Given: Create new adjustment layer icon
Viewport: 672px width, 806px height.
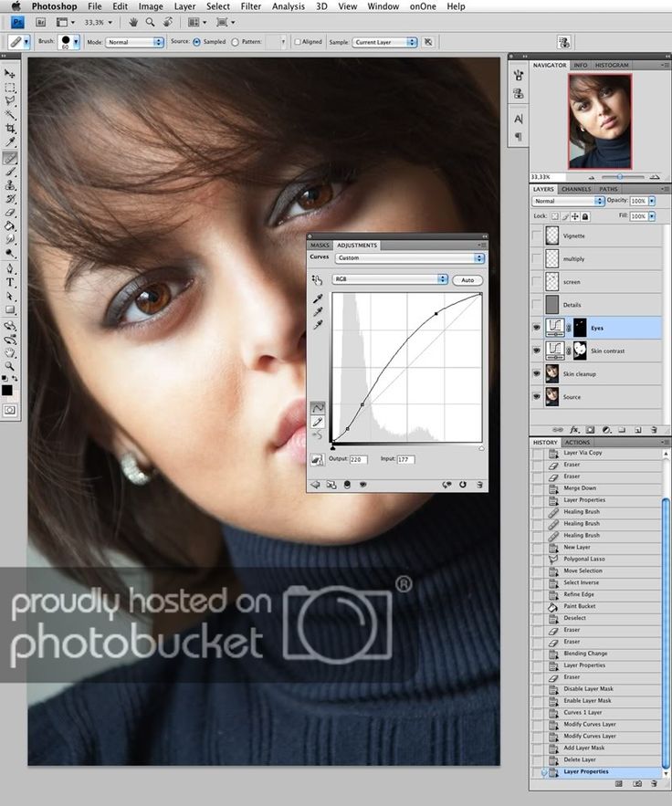Looking at the screenshot, I should 606,430.
